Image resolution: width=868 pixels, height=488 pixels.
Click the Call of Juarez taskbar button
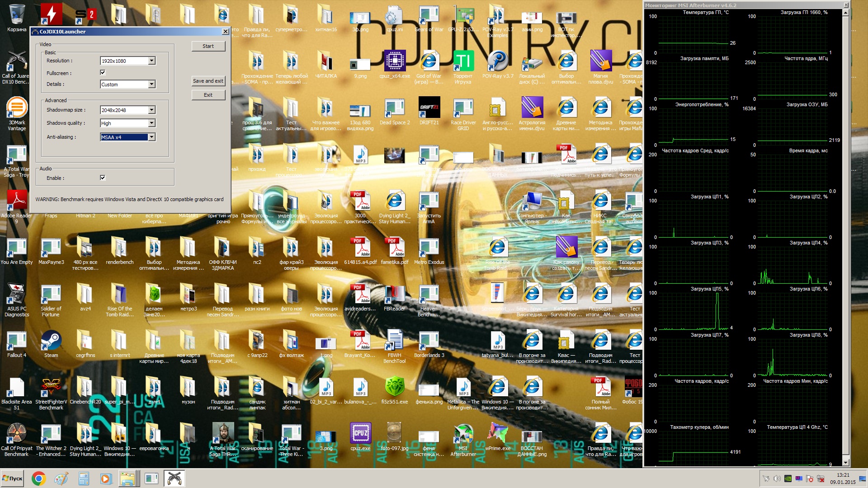click(175, 479)
